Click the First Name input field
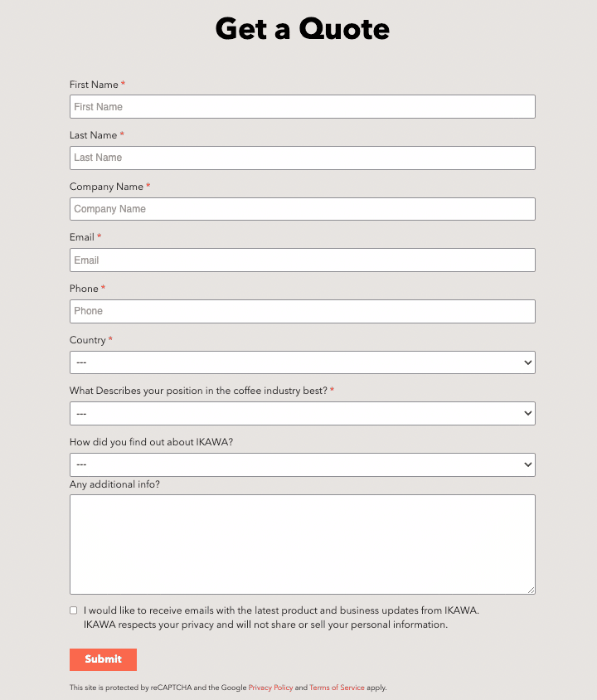 [302, 107]
